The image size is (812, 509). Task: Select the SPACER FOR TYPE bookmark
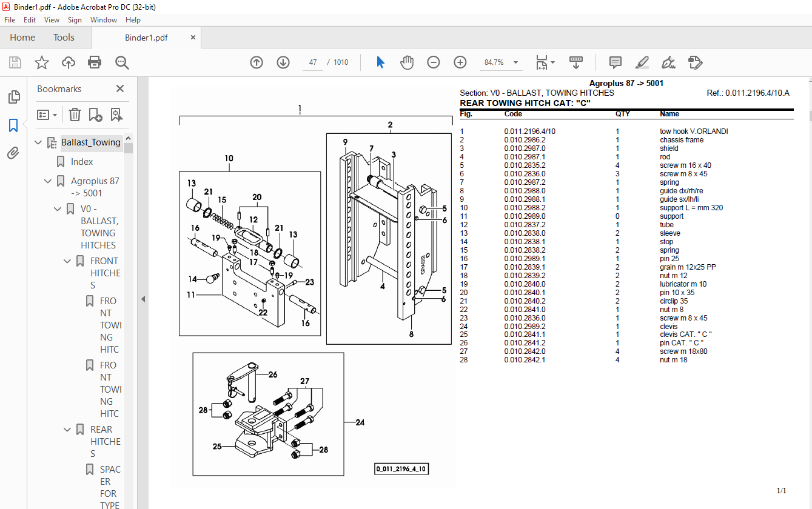(x=110, y=488)
